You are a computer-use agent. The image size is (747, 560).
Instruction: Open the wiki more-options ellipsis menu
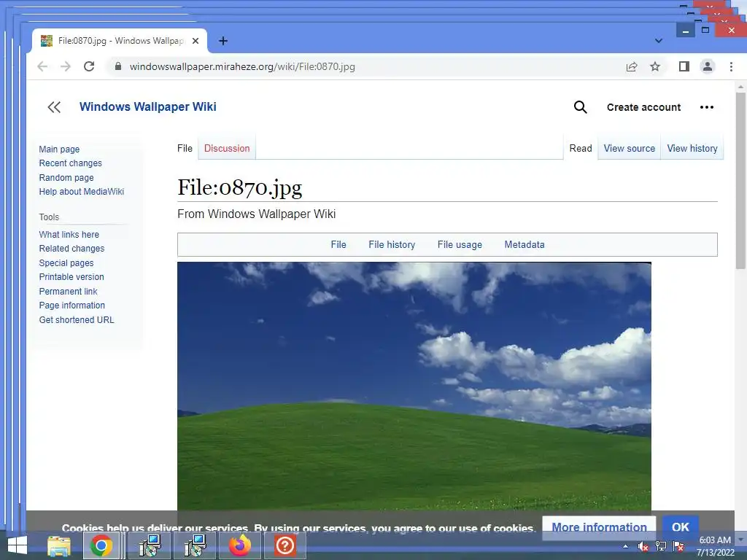[x=706, y=107]
